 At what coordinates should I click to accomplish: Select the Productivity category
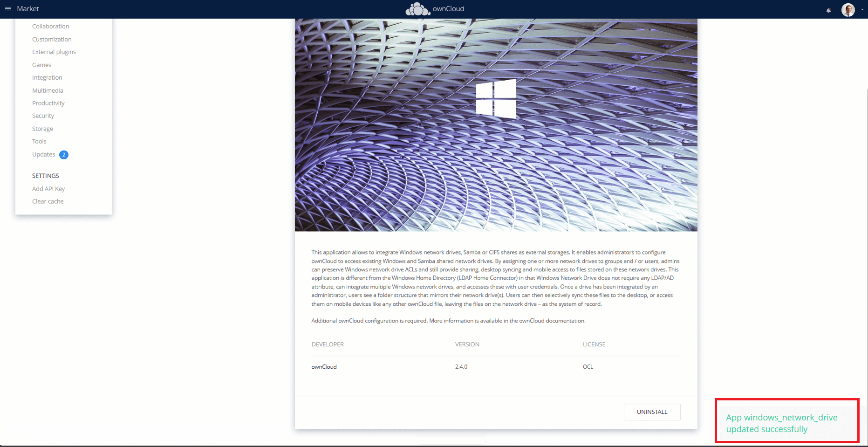pyautogui.click(x=48, y=103)
